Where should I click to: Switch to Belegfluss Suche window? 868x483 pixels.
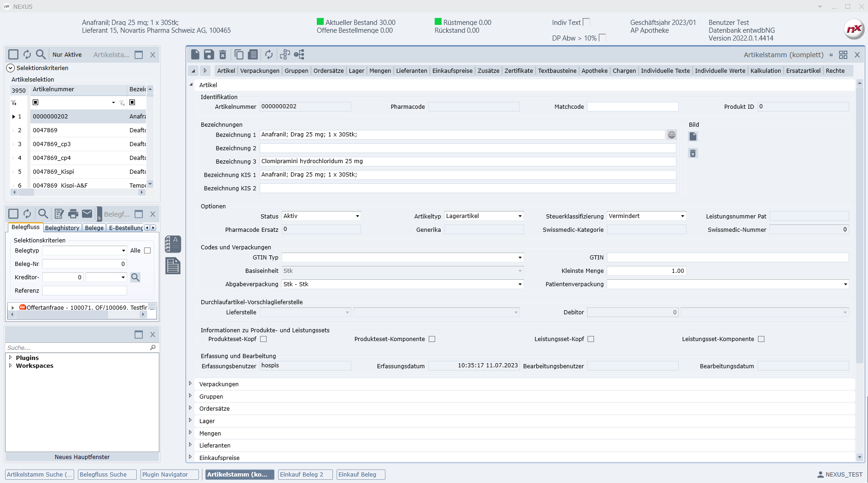(x=107, y=474)
